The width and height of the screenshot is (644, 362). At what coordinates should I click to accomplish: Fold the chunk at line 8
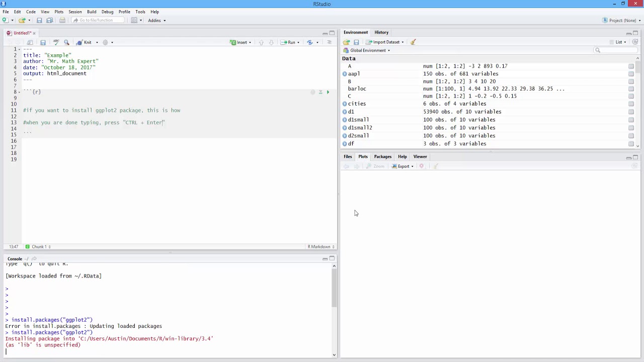[x=20, y=92]
